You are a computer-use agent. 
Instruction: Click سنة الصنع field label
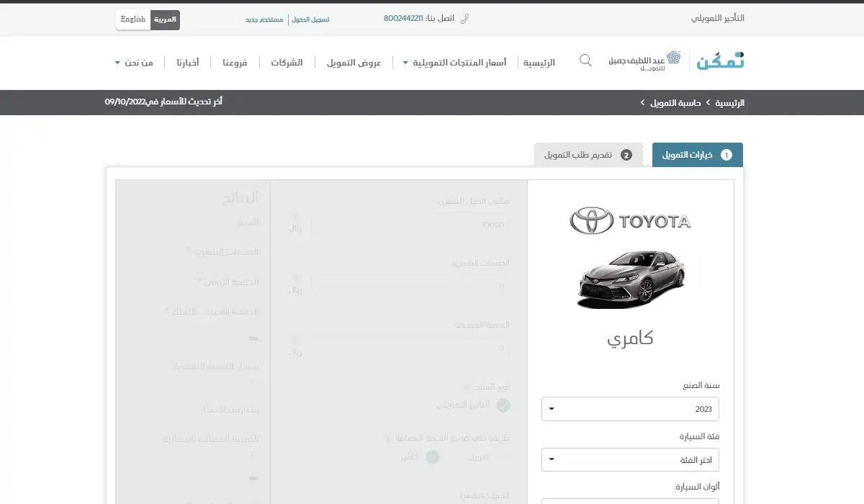pyautogui.click(x=701, y=385)
